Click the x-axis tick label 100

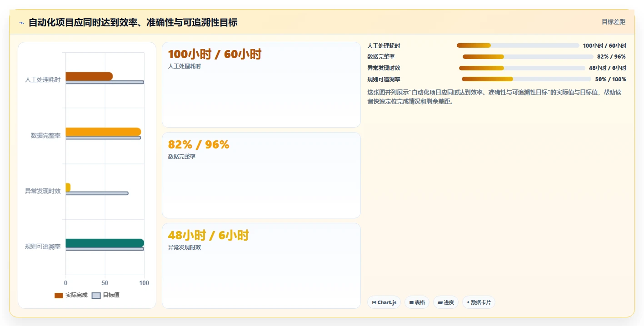(144, 283)
